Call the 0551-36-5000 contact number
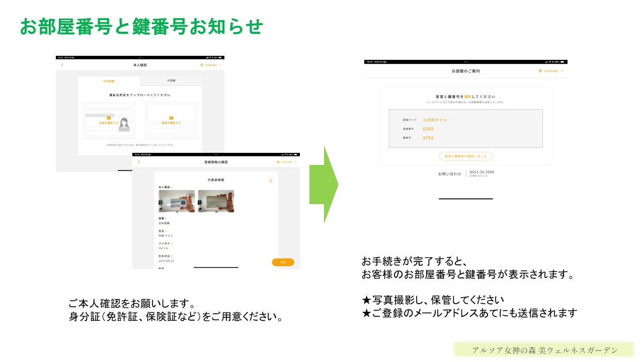 coord(481,172)
